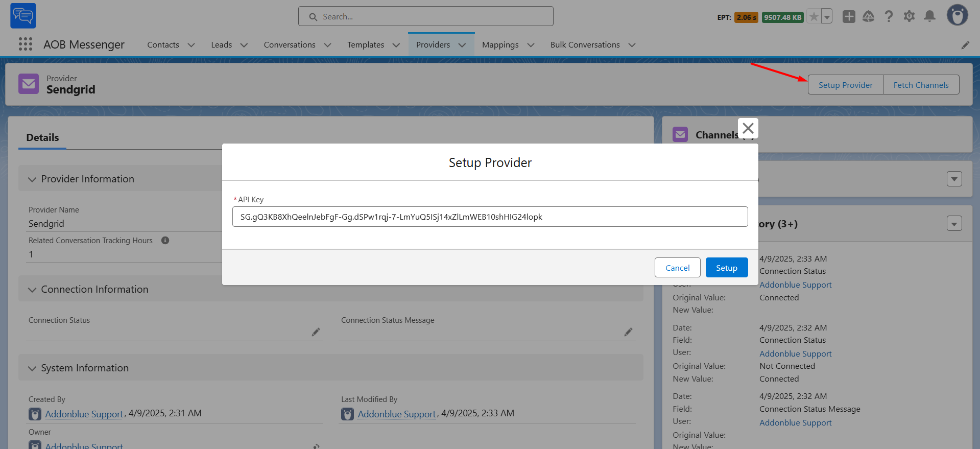The image size is (980, 449).
Task: Expand the Conversations dropdown chevron
Action: tap(328, 45)
